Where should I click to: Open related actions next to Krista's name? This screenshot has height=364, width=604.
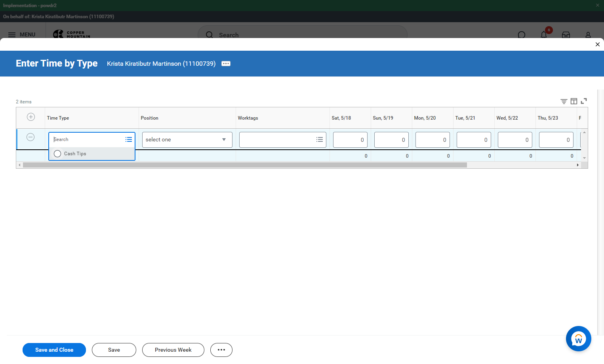point(226,64)
